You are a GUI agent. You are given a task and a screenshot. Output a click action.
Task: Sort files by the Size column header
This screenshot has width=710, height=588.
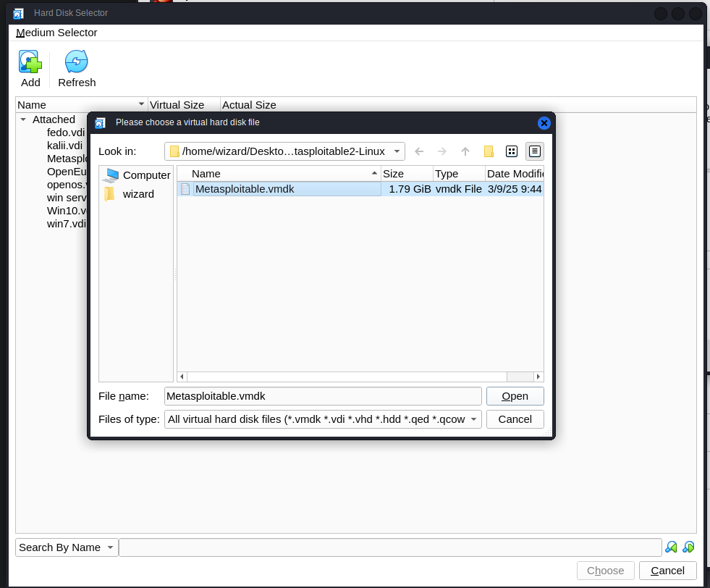coord(406,174)
